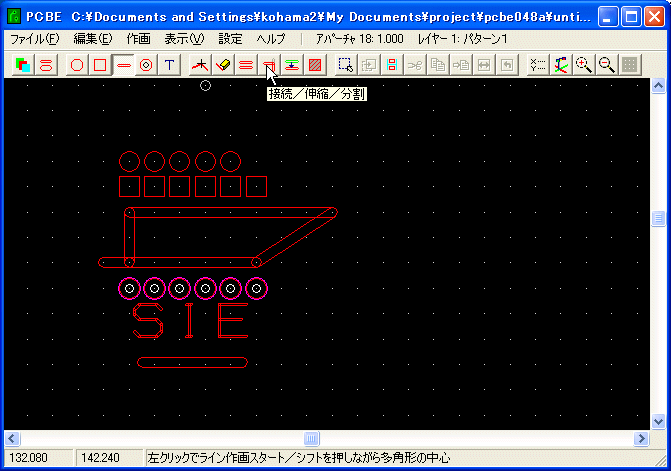Screen dimensions: 671x471
Task: Toggle the line drawing tool
Action: (124, 65)
